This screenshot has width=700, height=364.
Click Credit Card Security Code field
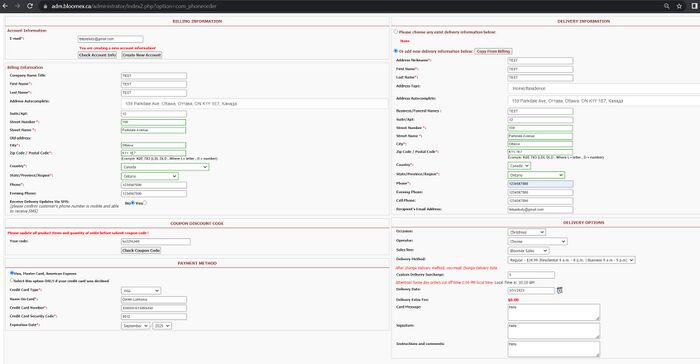(x=154, y=316)
